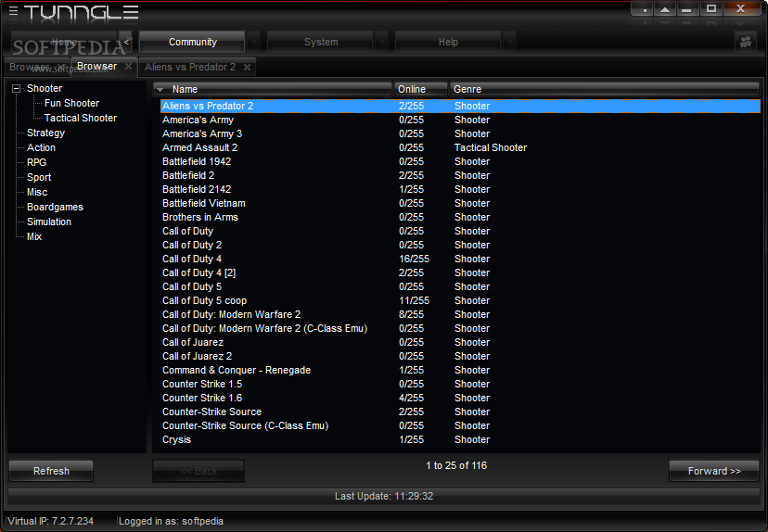Select the Brothers in Arms row

pyautogui.click(x=460, y=217)
